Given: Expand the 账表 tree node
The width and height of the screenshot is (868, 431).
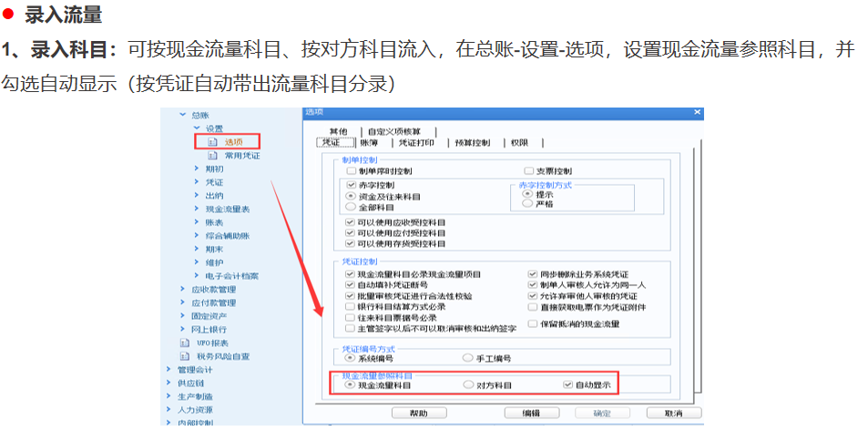Looking at the screenshot, I should (x=197, y=222).
